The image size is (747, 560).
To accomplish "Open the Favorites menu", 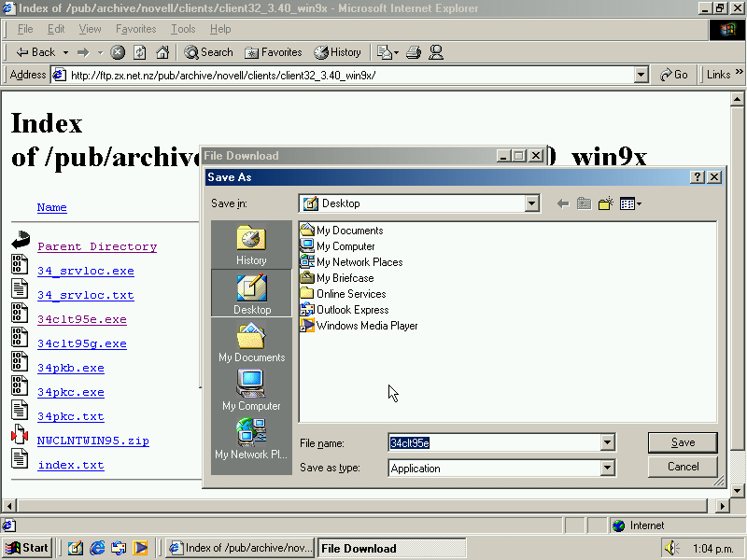I will pyautogui.click(x=135, y=29).
